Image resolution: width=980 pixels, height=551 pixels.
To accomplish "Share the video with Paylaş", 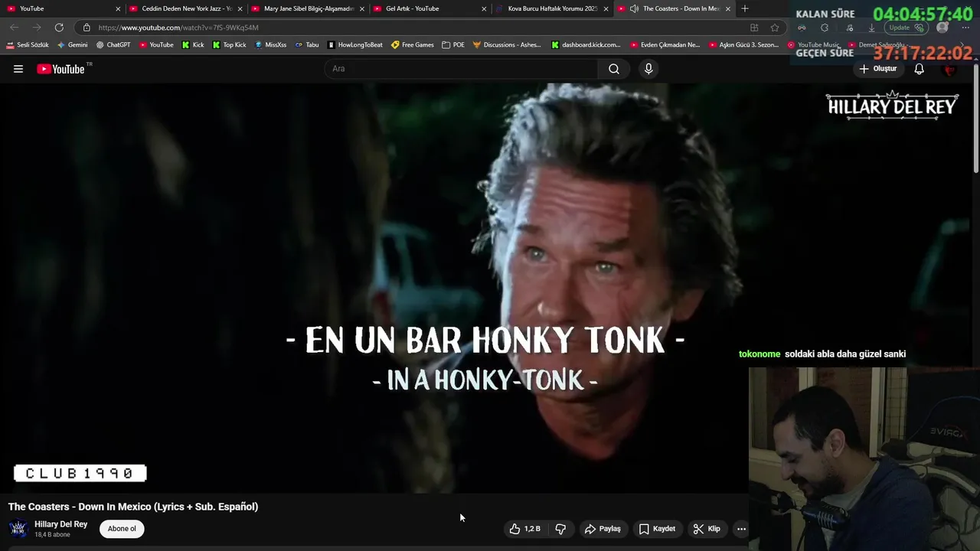I will (x=603, y=529).
